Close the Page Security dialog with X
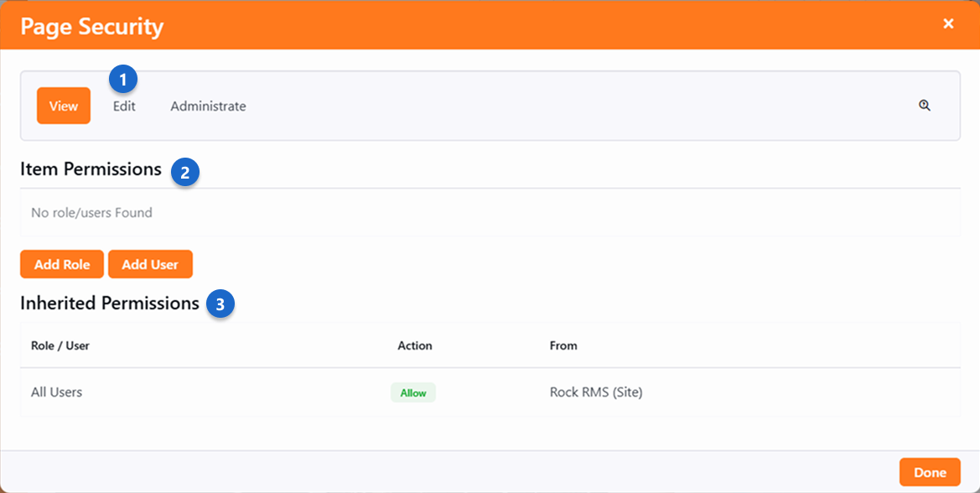 (948, 23)
